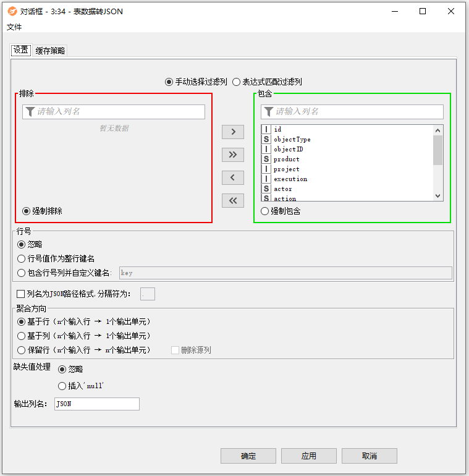Screen dimensions: 469x476
Task: Click the JSON path separator field
Action: pyautogui.click(x=148, y=294)
